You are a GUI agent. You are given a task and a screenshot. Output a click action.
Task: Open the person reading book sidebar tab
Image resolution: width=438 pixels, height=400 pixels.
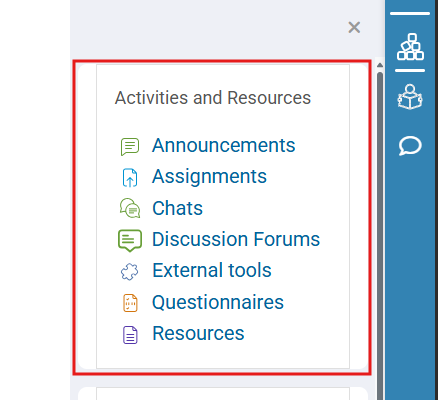click(410, 97)
